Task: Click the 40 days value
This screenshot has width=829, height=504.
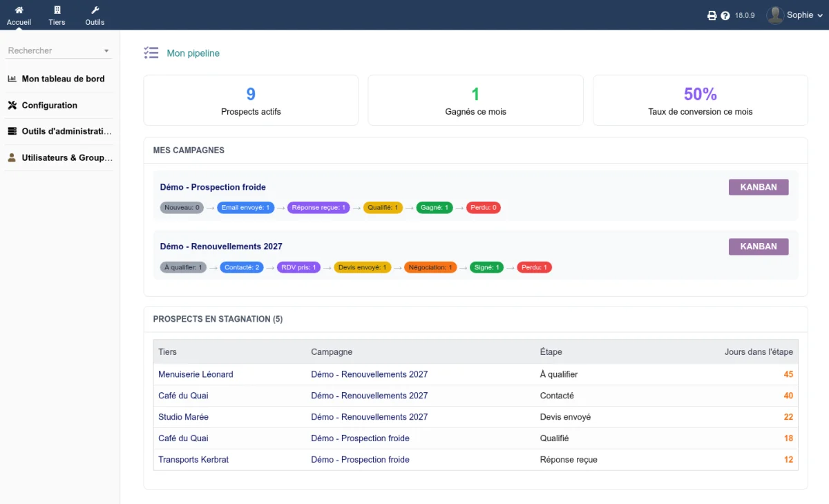Action: tap(788, 396)
